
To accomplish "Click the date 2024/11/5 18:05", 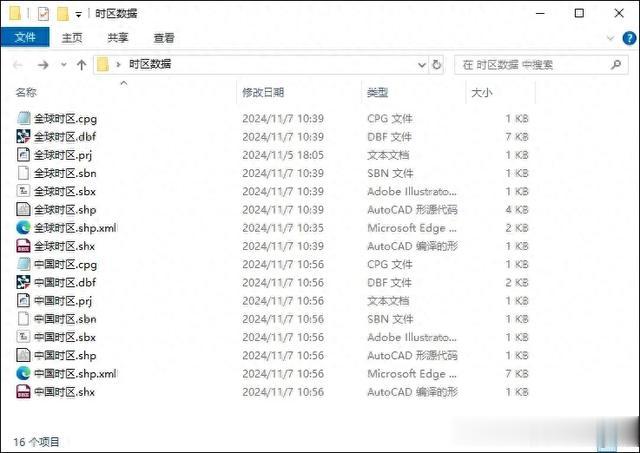I will [283, 155].
